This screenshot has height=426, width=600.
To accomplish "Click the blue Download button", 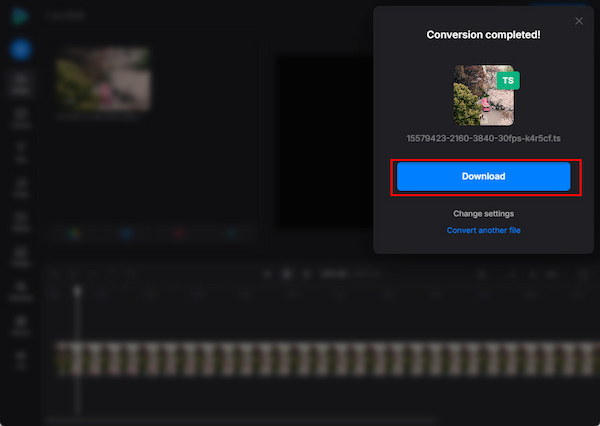I will pyautogui.click(x=483, y=176).
